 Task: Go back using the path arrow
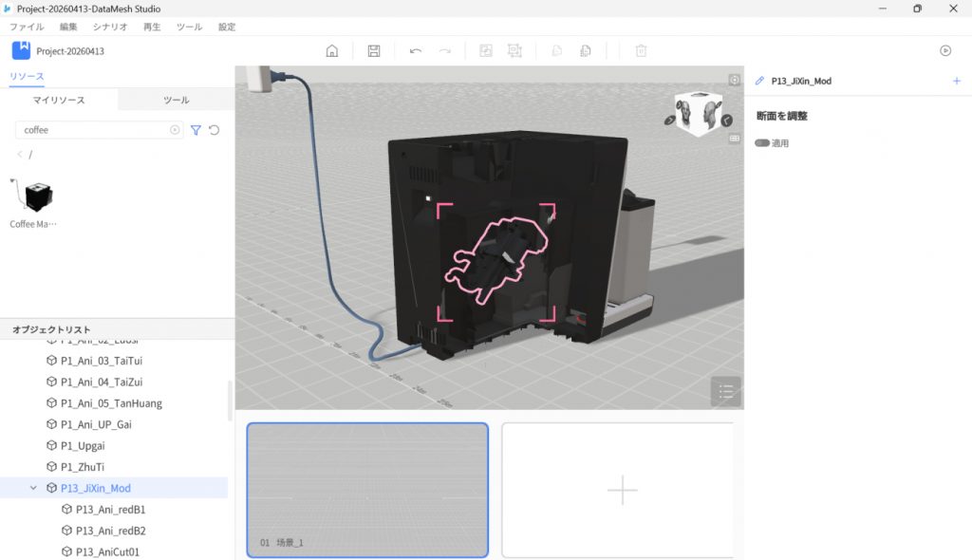[x=20, y=154]
